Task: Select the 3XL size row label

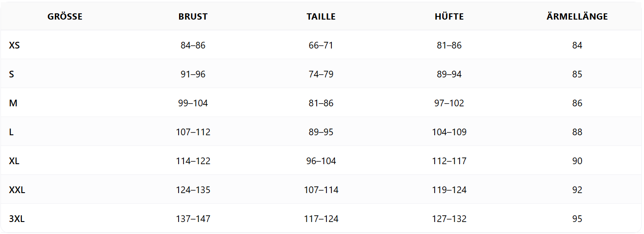Action: click(17, 219)
